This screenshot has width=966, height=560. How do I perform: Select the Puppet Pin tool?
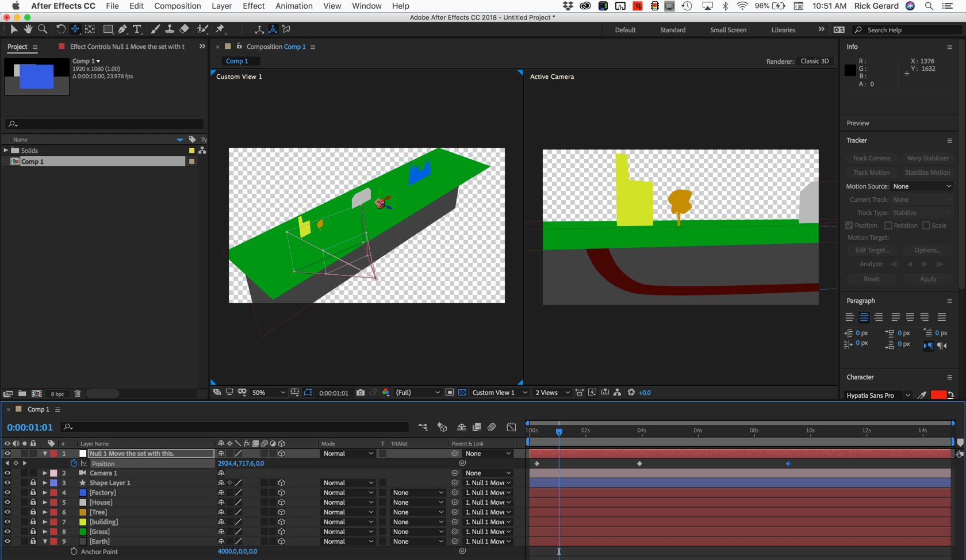point(220,29)
